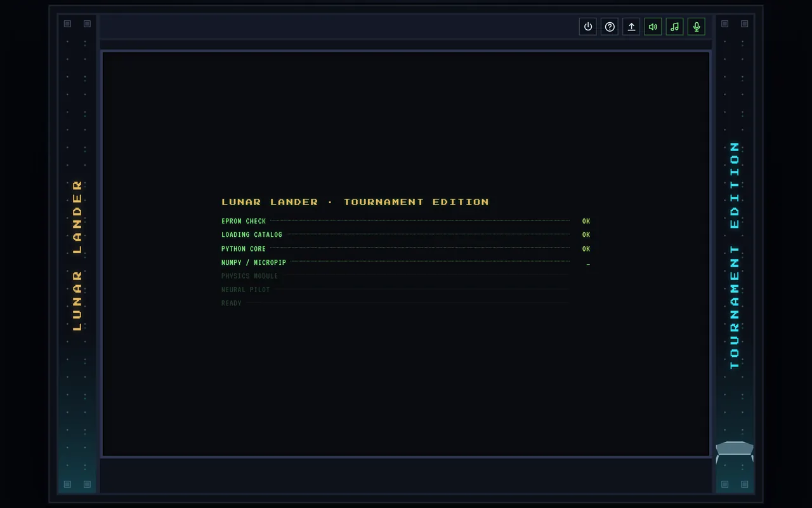Toggle the microphone voice button

(697, 27)
